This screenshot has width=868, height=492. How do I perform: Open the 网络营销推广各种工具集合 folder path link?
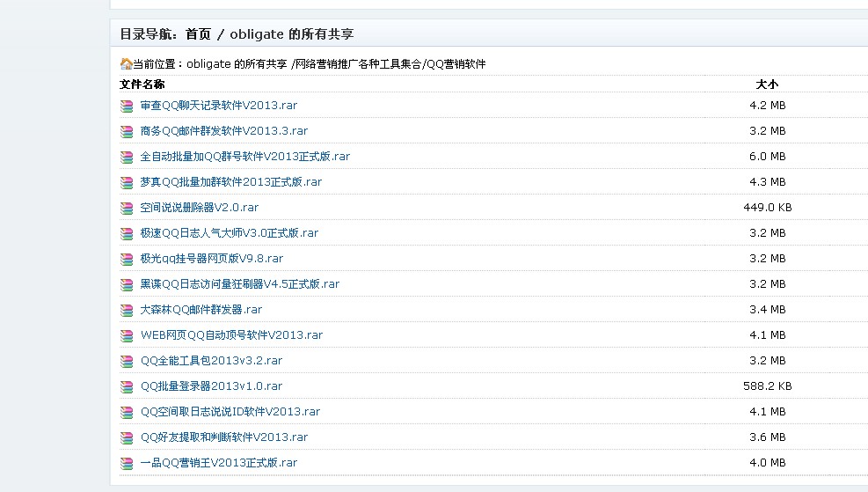357,63
